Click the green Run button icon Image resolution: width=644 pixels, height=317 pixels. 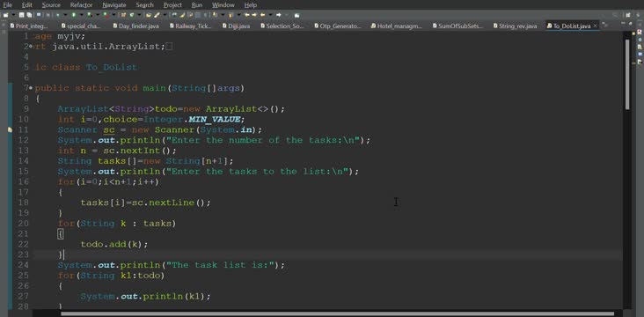pos(74,15)
